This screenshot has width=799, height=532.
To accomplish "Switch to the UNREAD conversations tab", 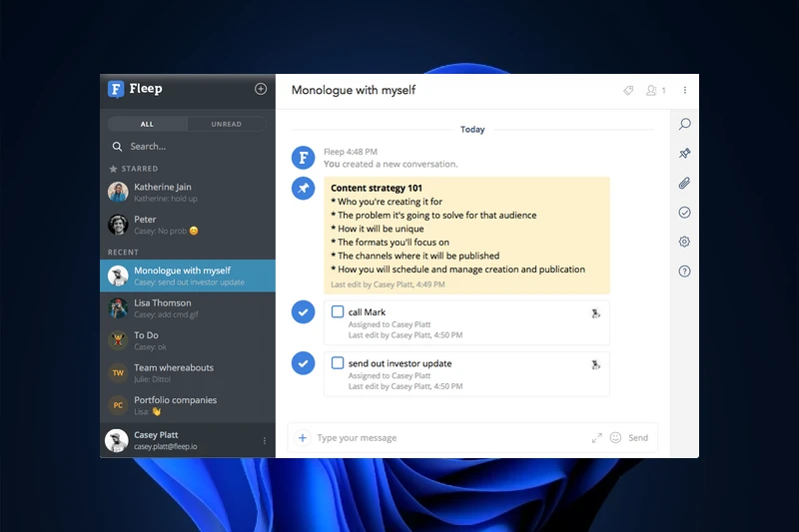I will point(227,124).
